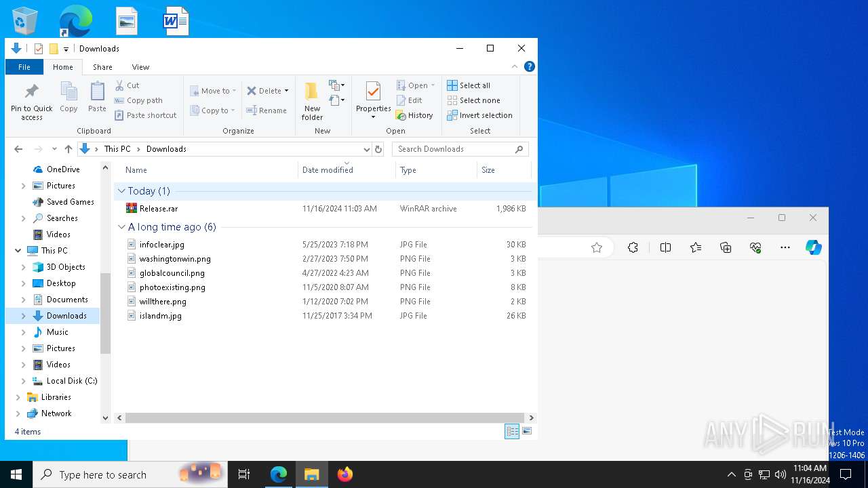The width and height of the screenshot is (868, 488).
Task: Open the Properties checkmark icon
Action: [373, 91]
